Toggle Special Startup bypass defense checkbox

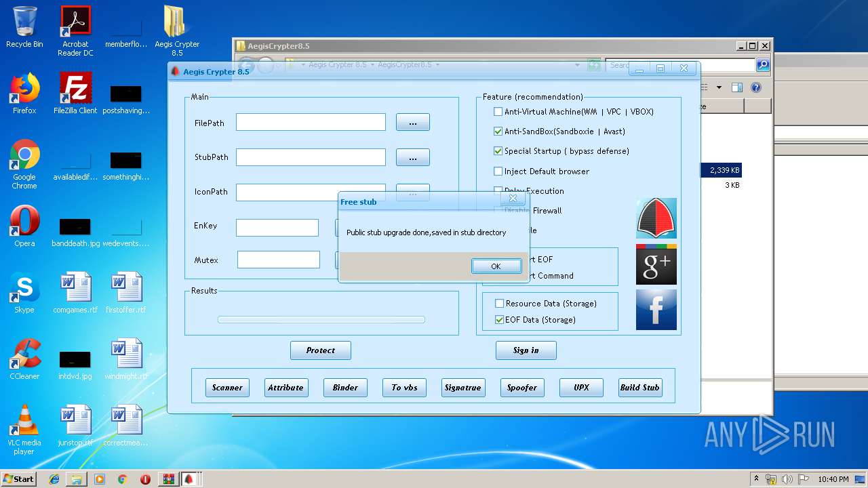(x=498, y=151)
